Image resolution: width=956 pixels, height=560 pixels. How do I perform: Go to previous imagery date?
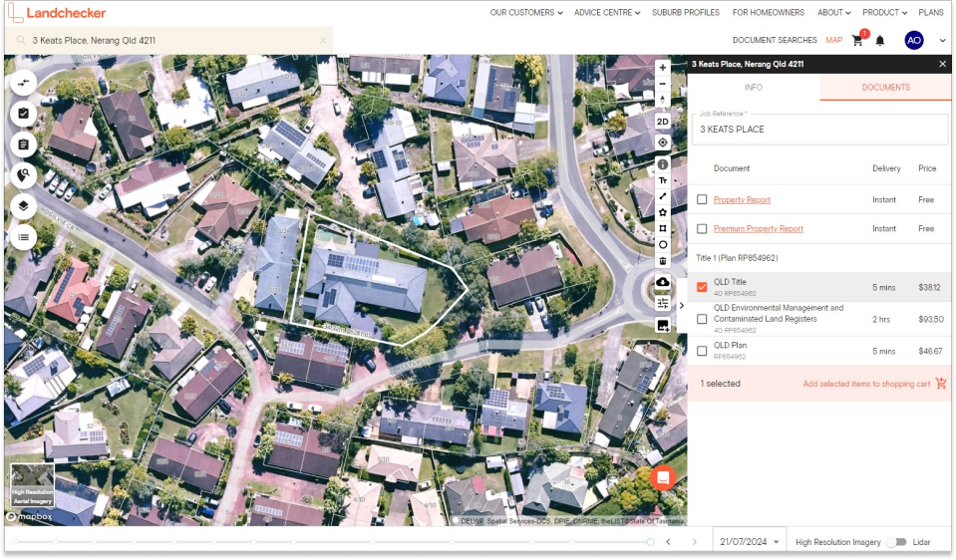668,542
